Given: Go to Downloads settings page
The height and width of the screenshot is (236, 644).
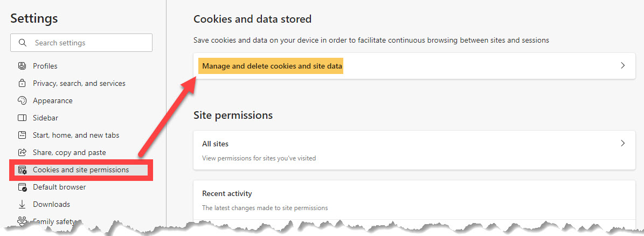Looking at the screenshot, I should point(51,204).
